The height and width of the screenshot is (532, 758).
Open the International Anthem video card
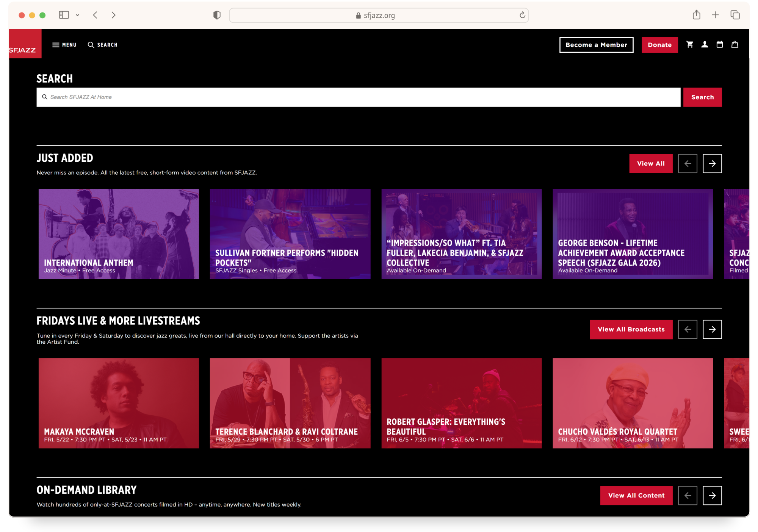119,234
